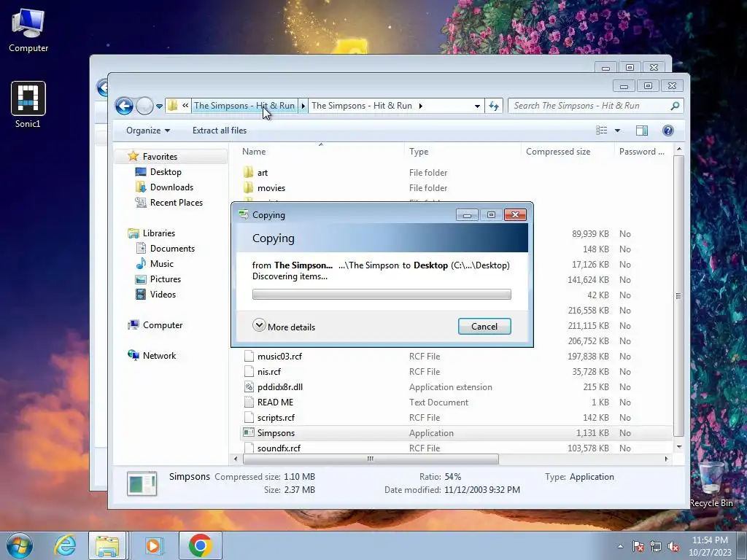Click the Simpsons thumbnail in details pane
747x560 pixels.
(x=142, y=484)
